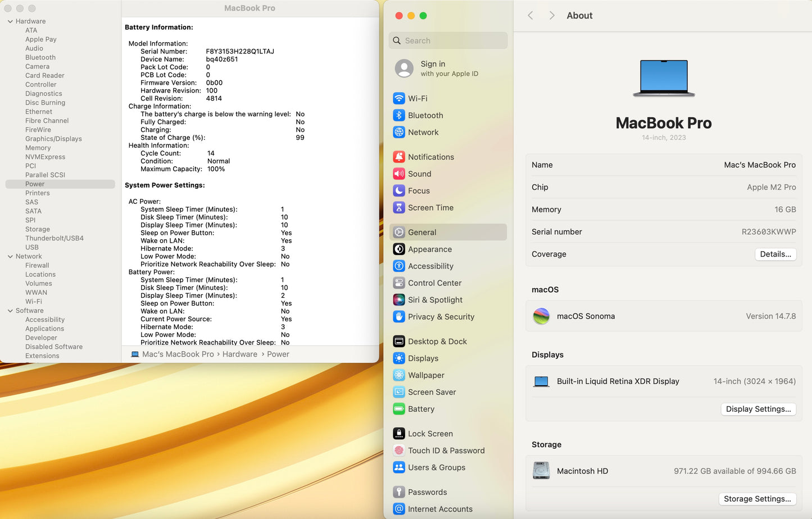Image resolution: width=812 pixels, height=519 pixels.
Task: Collapse the Hardware section
Action: click(x=10, y=21)
